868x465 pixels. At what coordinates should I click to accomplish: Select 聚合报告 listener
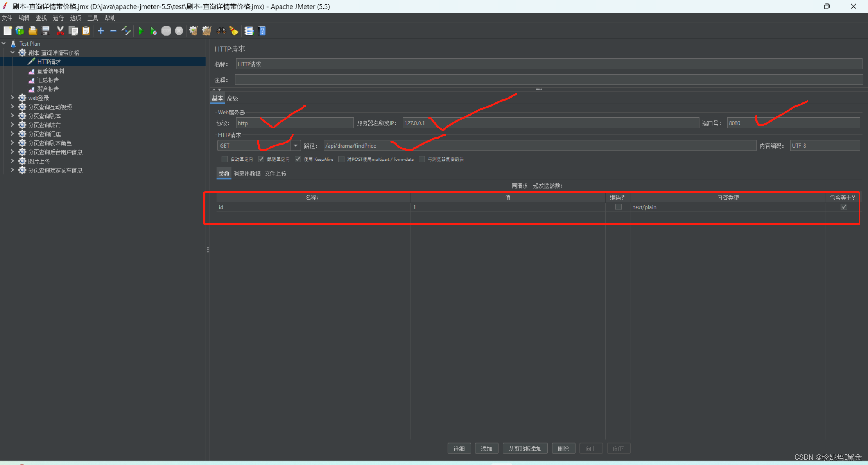coord(48,89)
